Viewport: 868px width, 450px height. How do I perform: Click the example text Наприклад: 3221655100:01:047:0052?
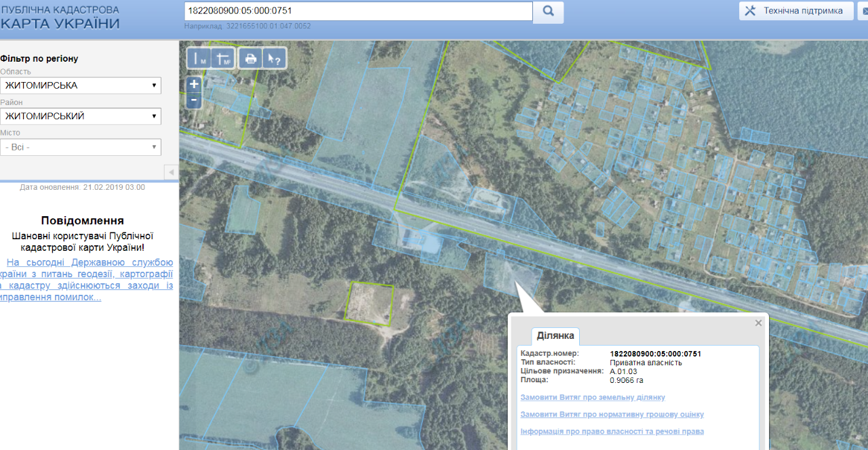tap(248, 26)
